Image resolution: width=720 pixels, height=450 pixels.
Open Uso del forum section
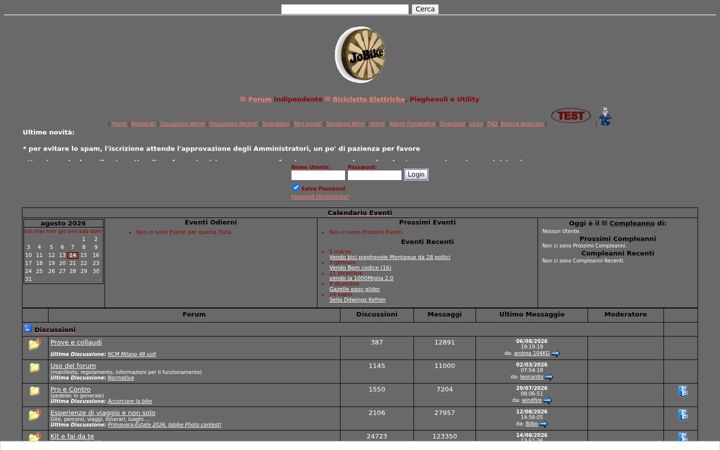pos(73,366)
